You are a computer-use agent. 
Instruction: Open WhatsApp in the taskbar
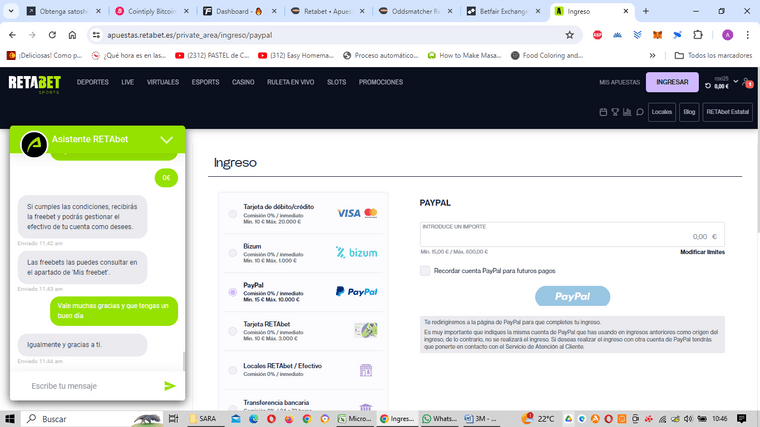439,419
